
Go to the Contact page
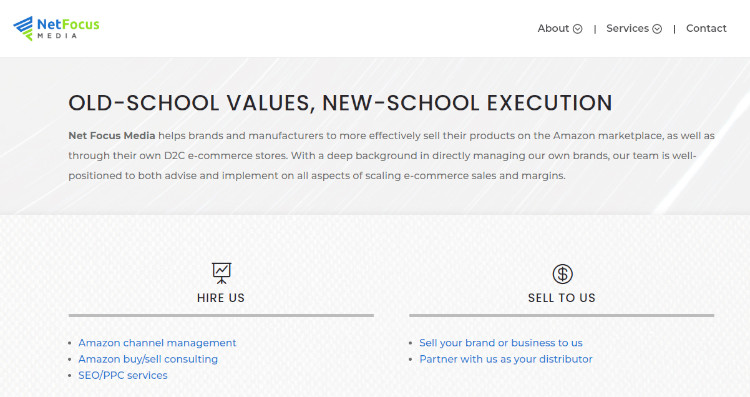coord(706,29)
